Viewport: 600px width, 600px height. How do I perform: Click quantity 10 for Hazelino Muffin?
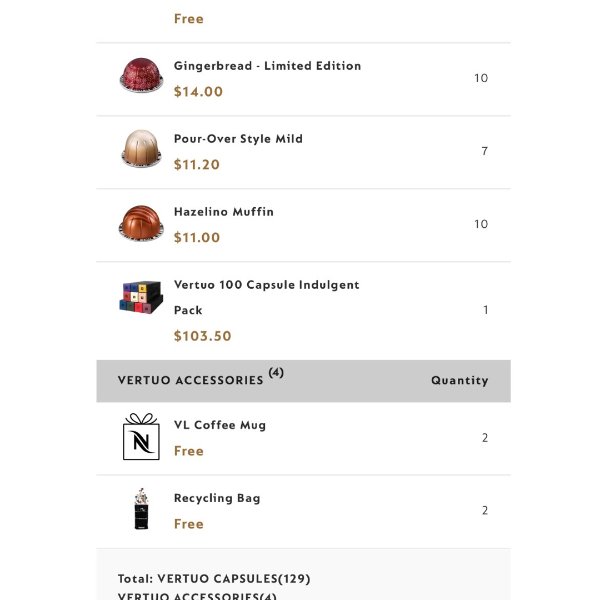[481, 224]
